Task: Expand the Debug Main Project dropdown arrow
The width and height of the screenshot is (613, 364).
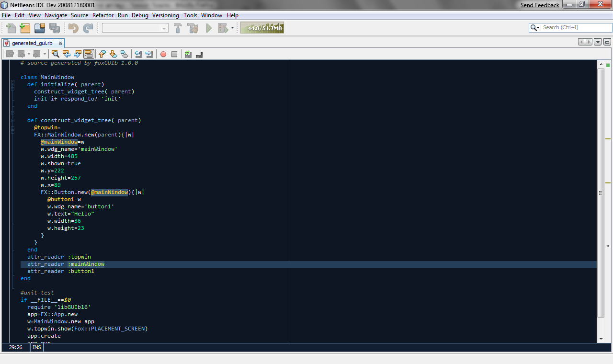Action: click(233, 28)
